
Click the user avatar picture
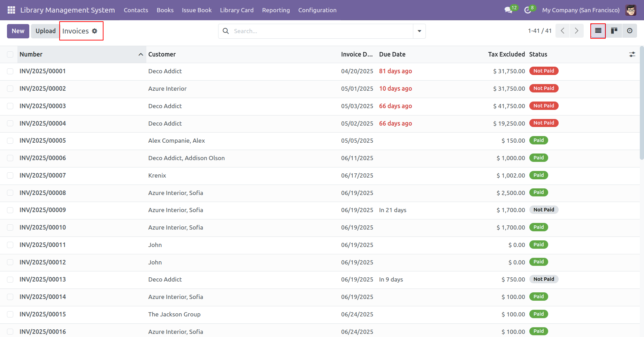click(631, 10)
